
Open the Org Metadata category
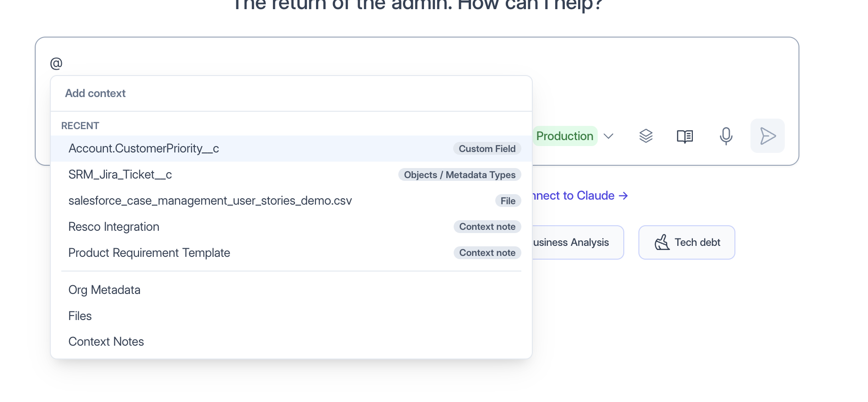tap(291, 290)
